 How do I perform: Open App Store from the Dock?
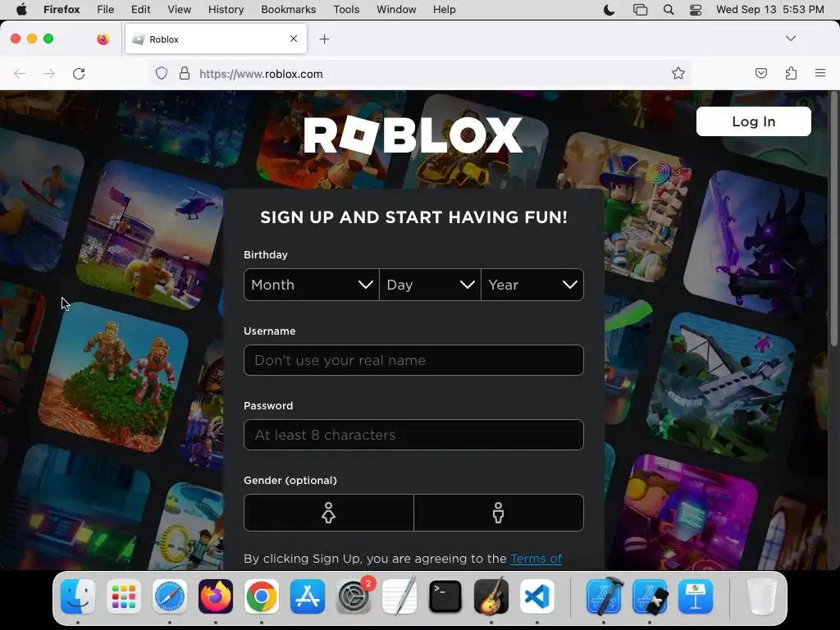click(x=308, y=596)
